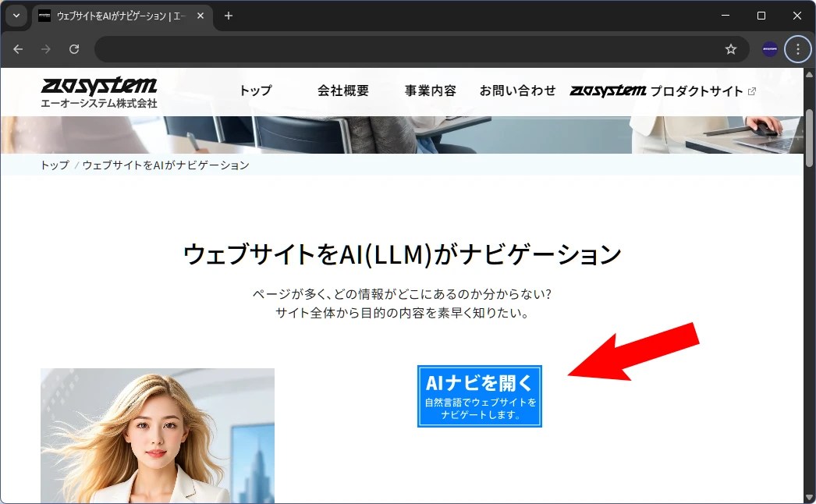This screenshot has height=504, width=816.
Task: Select 事業内容 in the navigation
Action: 431,91
